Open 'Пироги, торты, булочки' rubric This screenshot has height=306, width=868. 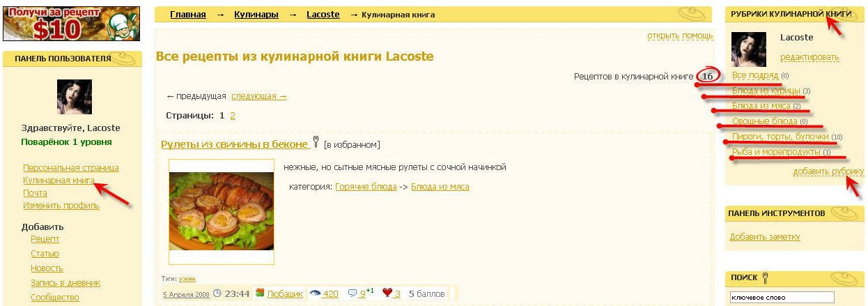click(780, 137)
